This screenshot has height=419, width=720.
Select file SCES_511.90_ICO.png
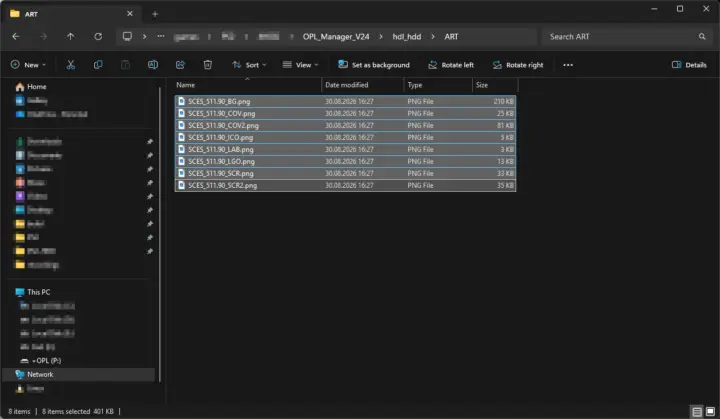[x=345, y=137]
